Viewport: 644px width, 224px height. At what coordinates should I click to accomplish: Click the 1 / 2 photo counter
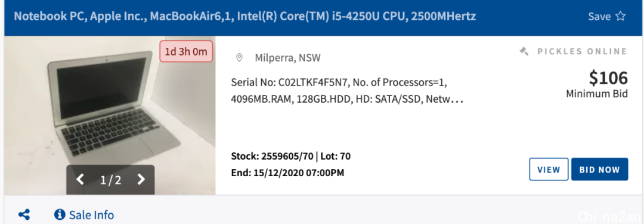click(x=111, y=180)
